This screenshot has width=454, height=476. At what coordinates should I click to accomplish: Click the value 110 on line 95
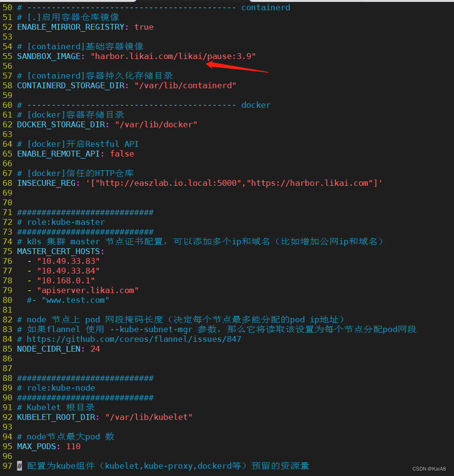[73, 447]
